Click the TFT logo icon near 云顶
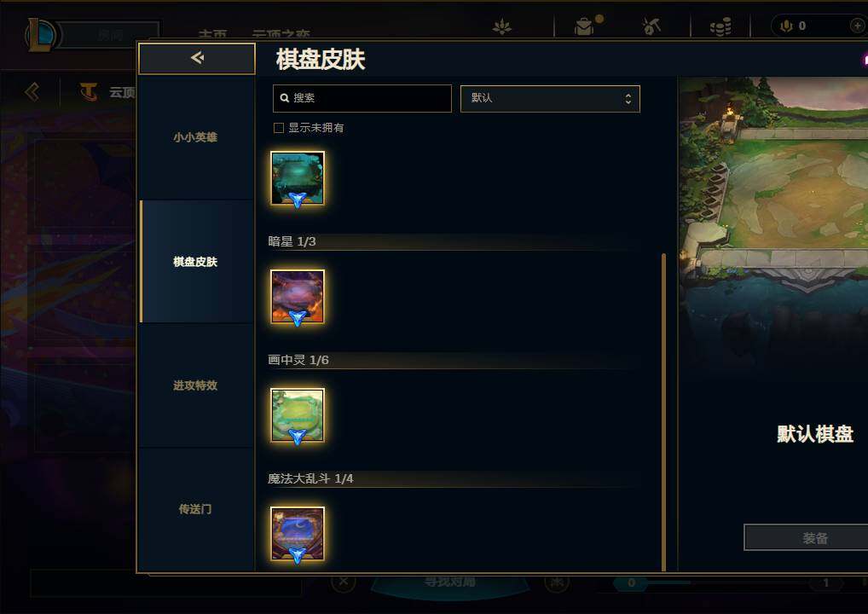The image size is (868, 614). pyautogui.click(x=89, y=91)
